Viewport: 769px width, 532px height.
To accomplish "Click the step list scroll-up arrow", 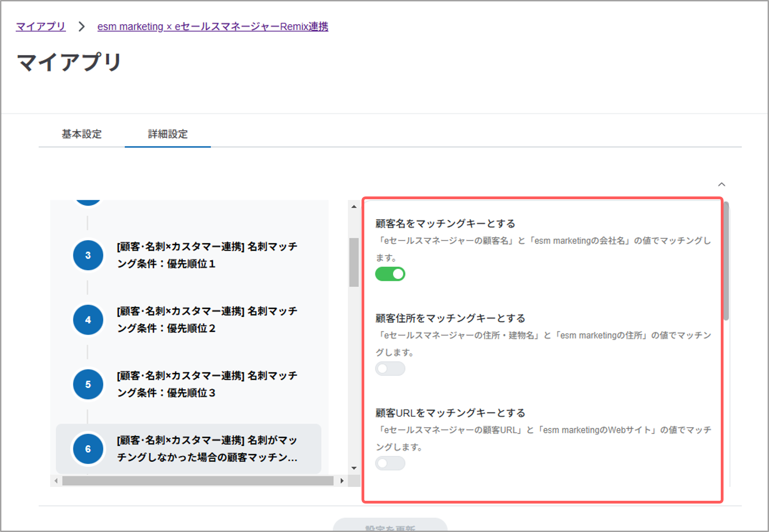I will [354, 207].
